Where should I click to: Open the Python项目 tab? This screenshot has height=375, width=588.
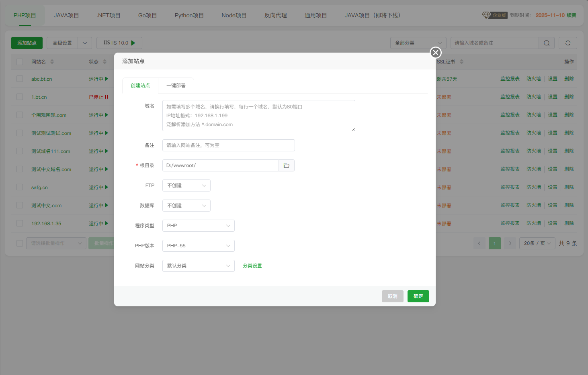189,15
